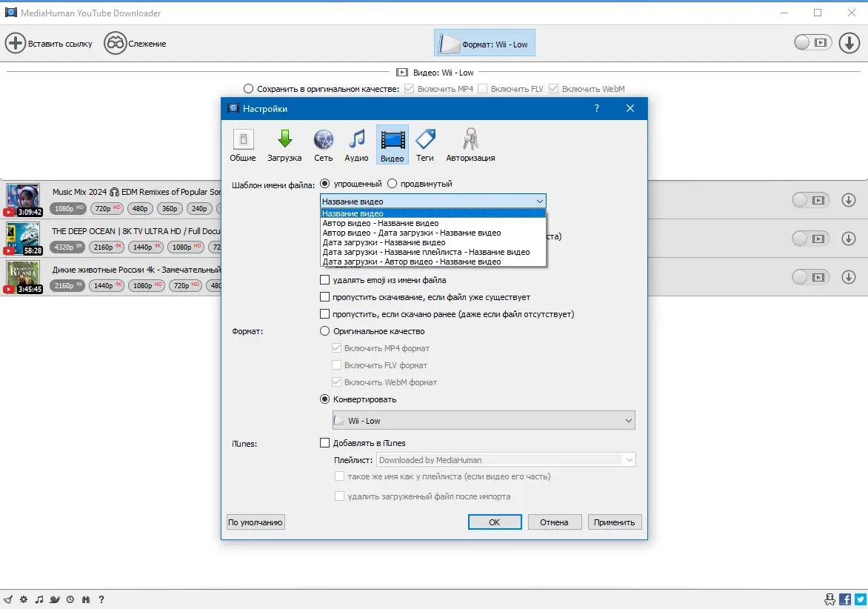The height and width of the screenshot is (609, 868).
Task: Enable 'Добавлять в iTunes' checkbox
Action: [325, 442]
